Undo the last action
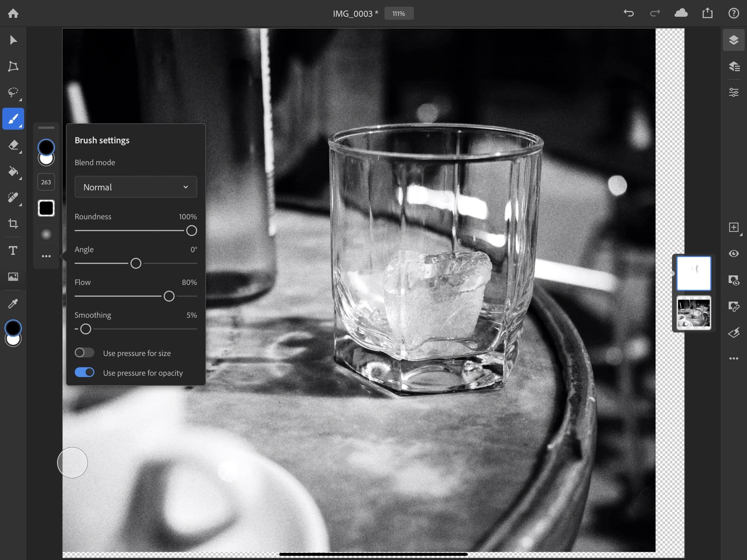The width and height of the screenshot is (747, 560). coord(629,13)
